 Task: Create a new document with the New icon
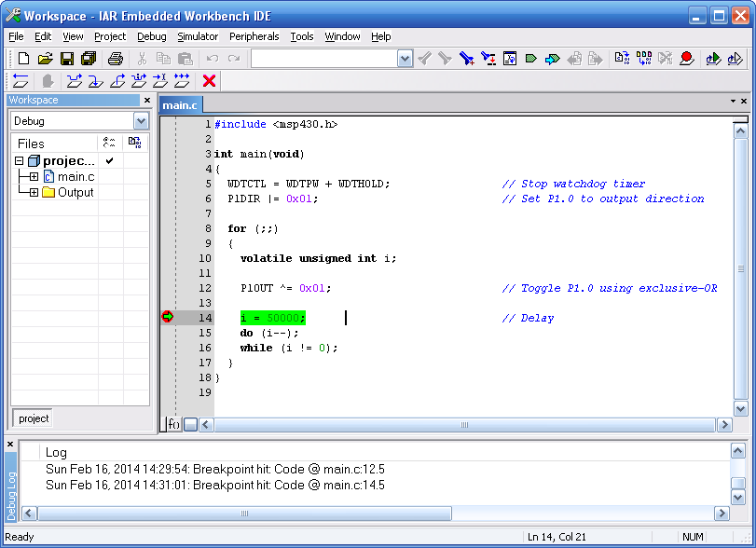pos(23,59)
